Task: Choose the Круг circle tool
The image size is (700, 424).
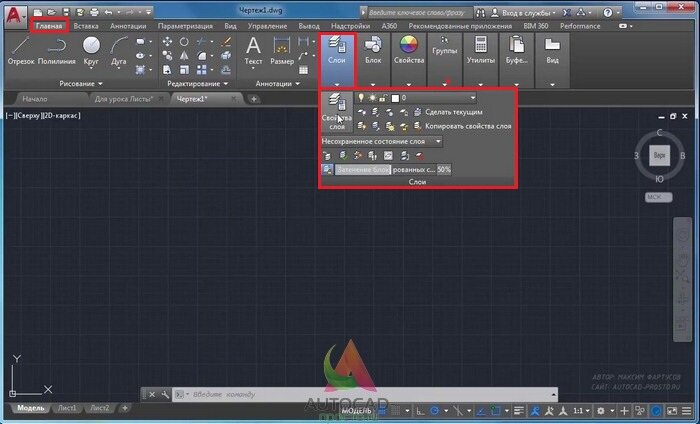Action: coord(91,51)
